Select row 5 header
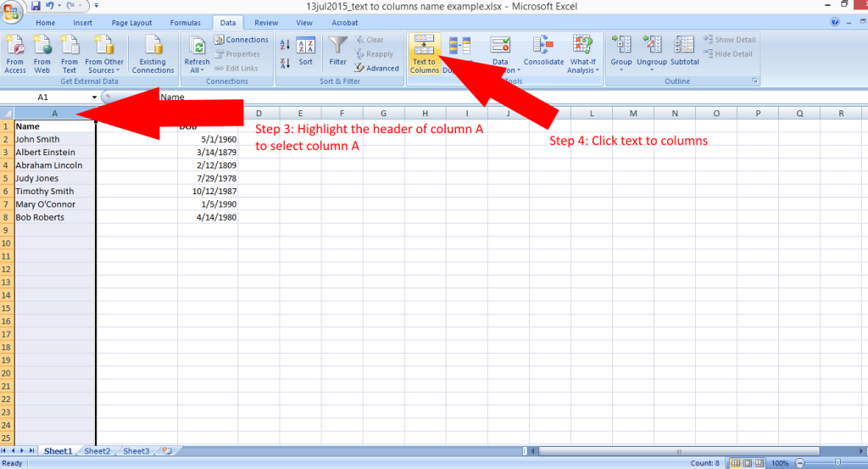Image resolution: width=868 pixels, height=469 pixels. click(6, 178)
